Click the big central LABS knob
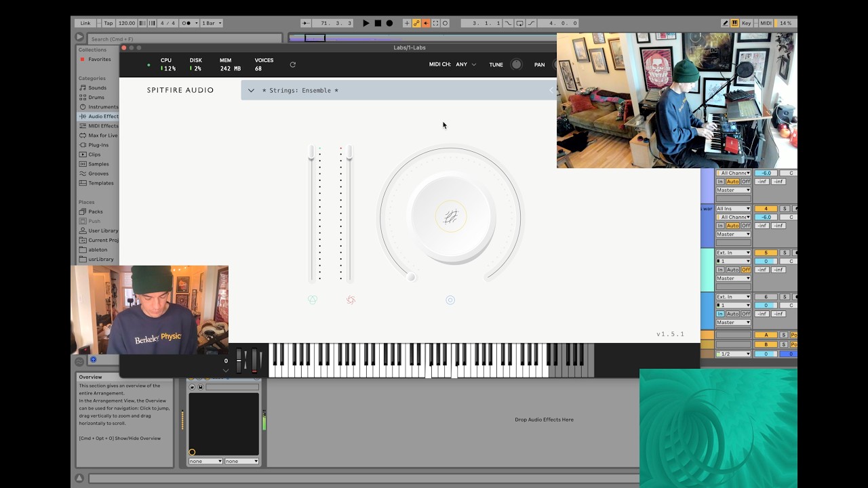Screen dimensions: 868x488 tap(451, 217)
